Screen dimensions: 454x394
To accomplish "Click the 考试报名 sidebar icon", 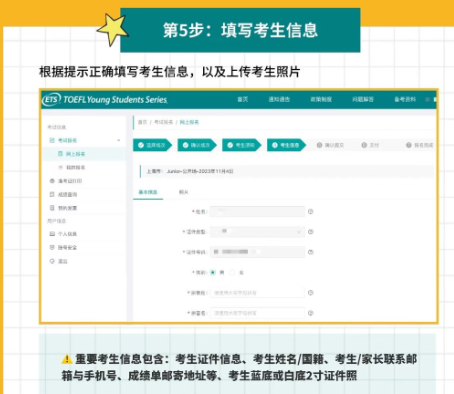I will pos(52,140).
